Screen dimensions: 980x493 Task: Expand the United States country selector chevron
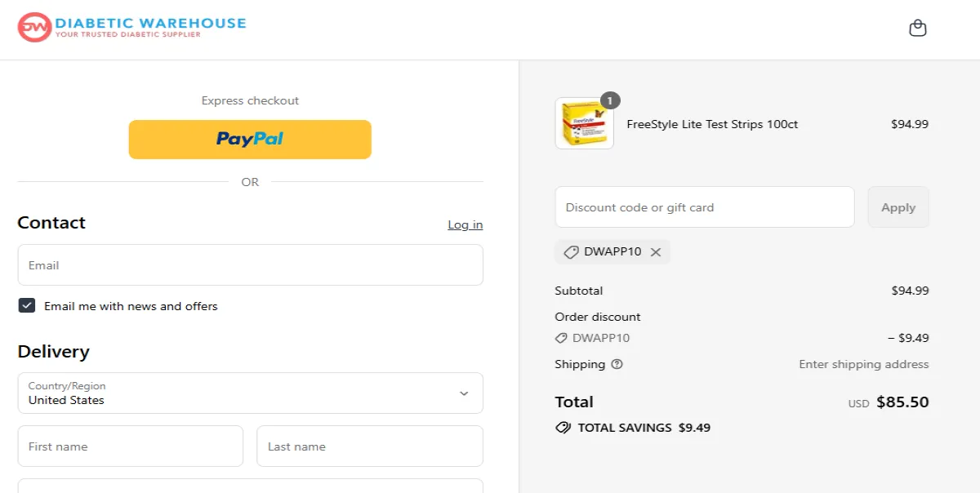tap(465, 393)
